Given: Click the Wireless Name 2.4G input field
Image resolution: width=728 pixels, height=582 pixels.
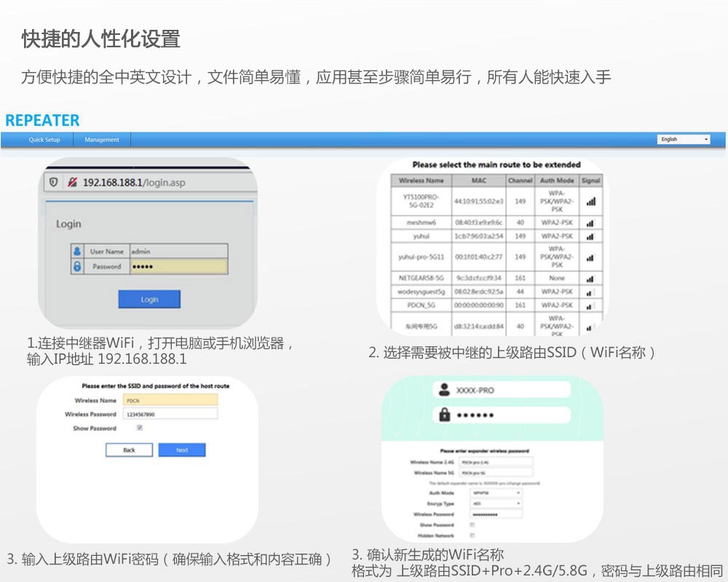Looking at the screenshot, I should [x=496, y=462].
